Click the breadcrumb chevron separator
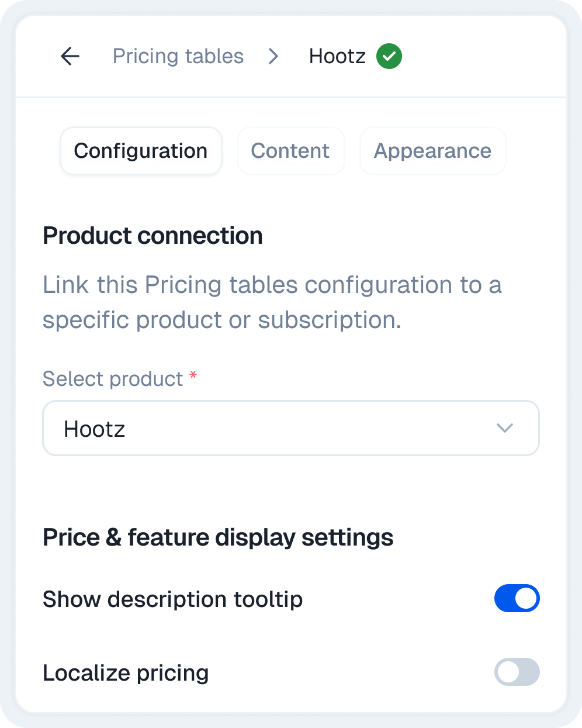This screenshot has height=728, width=582. [273, 56]
